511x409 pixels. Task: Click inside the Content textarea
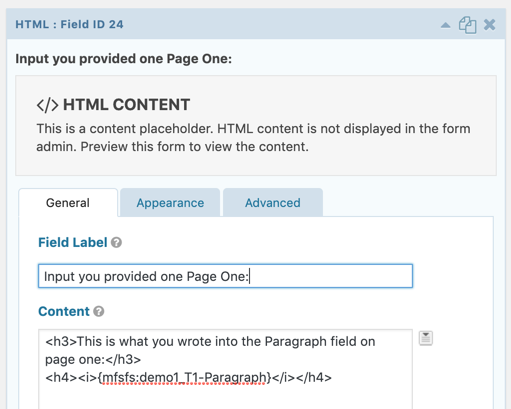pos(225,369)
